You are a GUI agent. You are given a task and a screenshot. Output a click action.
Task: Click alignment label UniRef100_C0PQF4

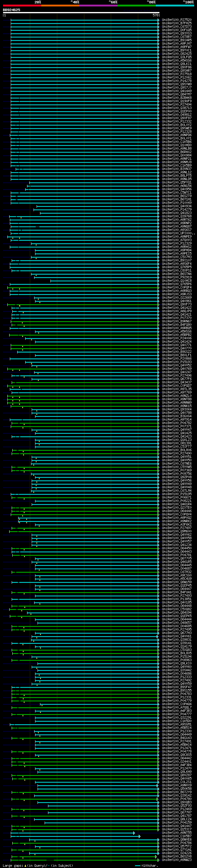(177, 288)
